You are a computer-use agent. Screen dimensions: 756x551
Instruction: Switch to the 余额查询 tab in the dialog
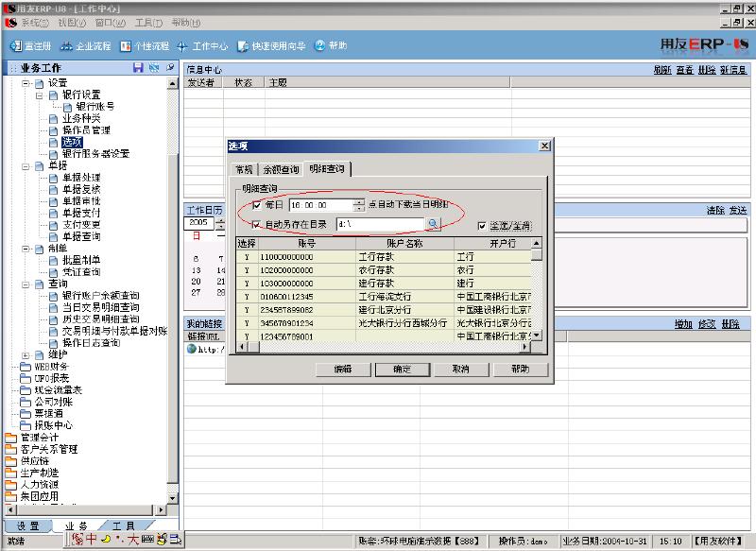coord(281,169)
